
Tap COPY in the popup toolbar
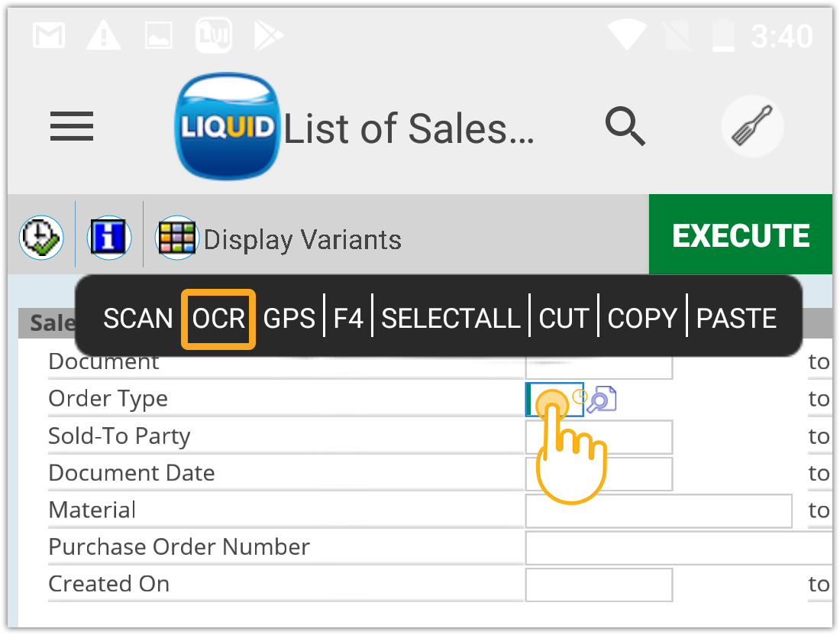tap(642, 319)
